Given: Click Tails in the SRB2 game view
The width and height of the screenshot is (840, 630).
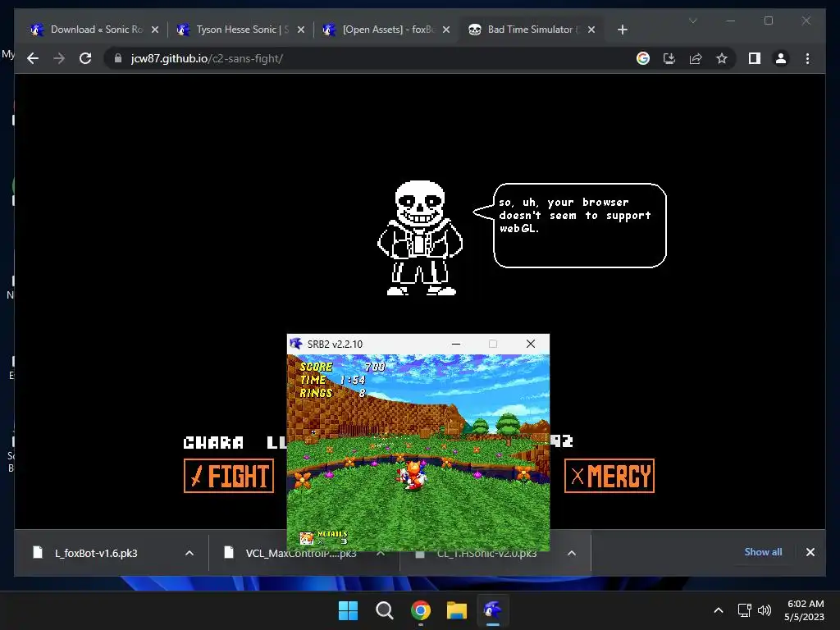Looking at the screenshot, I should click(x=413, y=474).
